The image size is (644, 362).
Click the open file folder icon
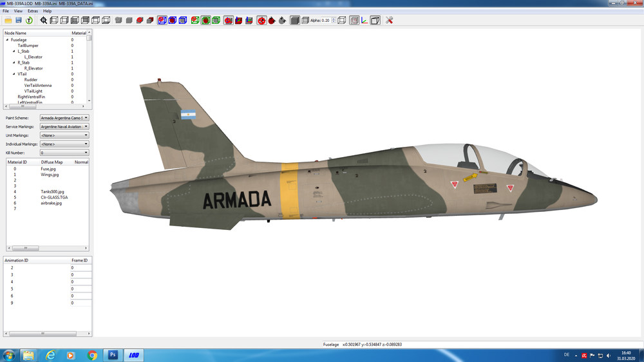click(8, 20)
